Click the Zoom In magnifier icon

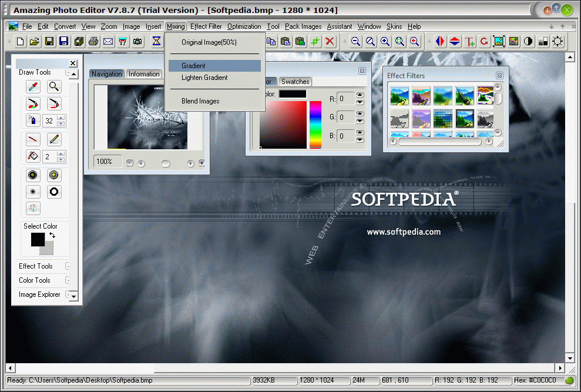point(385,41)
